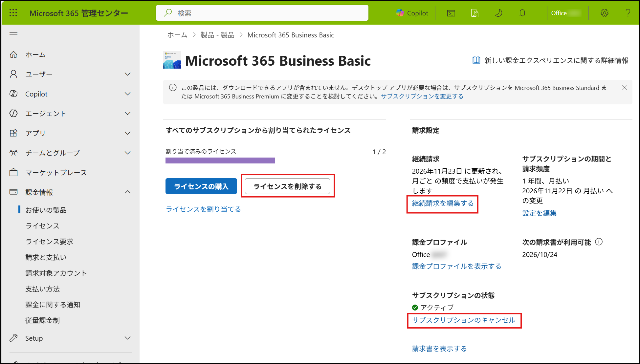Click the Copilot icon in sidebar
Screen dimensions: 640x364
[x=13, y=94]
